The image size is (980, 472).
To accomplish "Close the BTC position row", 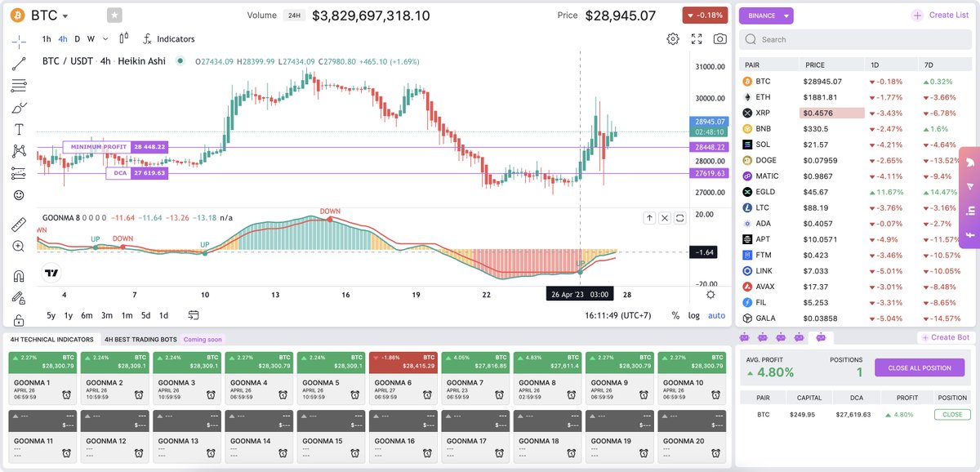I will 952,414.
